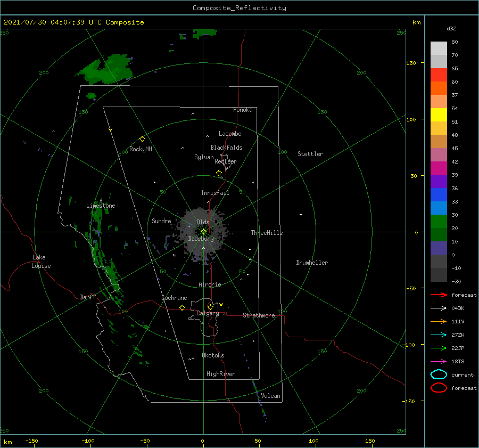The height and width of the screenshot is (448, 479).
Task: Select the green 22JP arrow legend entry
Action: [x=439, y=348]
